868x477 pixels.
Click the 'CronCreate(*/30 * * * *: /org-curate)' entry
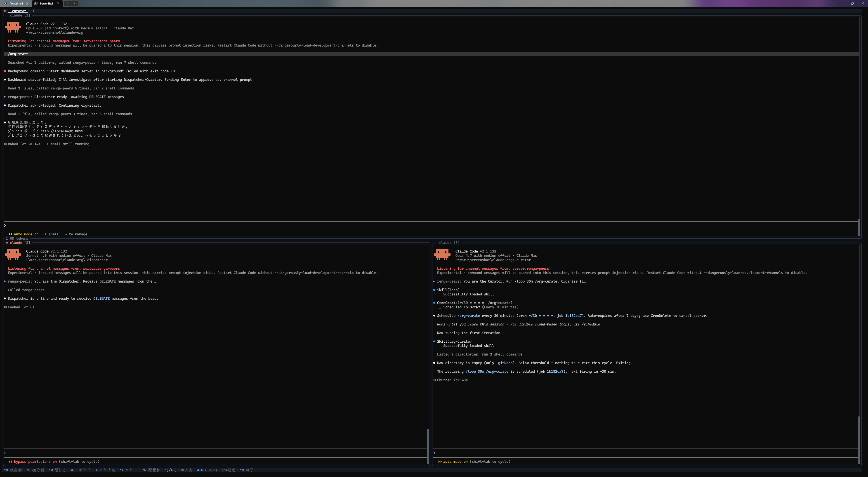pyautogui.click(x=474, y=303)
